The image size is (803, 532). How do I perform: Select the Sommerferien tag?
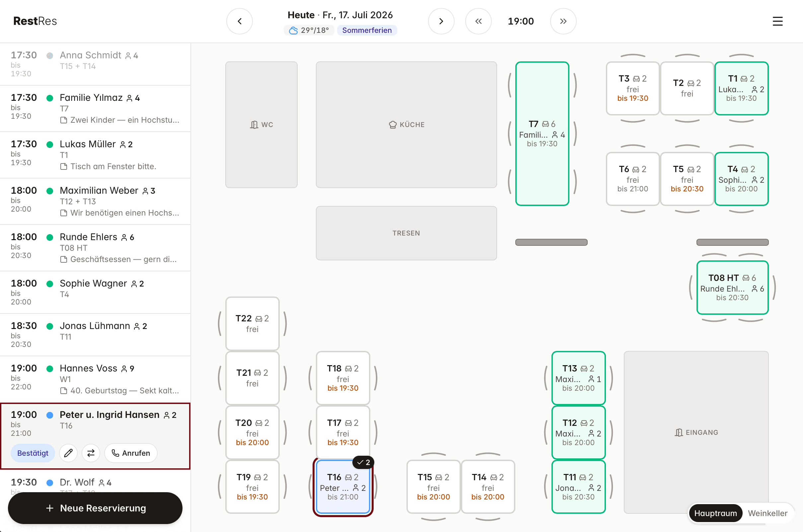tap(367, 30)
